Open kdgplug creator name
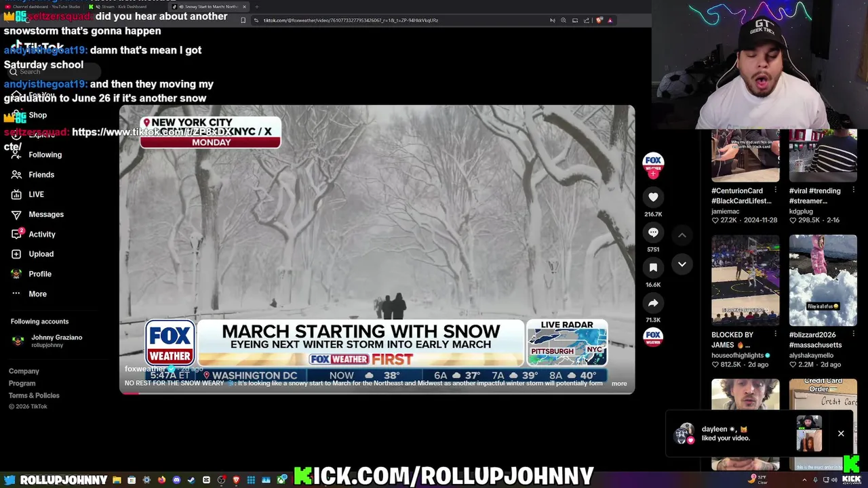 coord(801,211)
